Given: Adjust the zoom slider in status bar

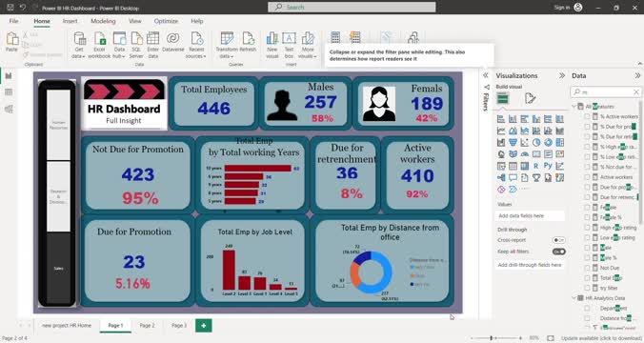Looking at the screenshot, I should [492, 338].
